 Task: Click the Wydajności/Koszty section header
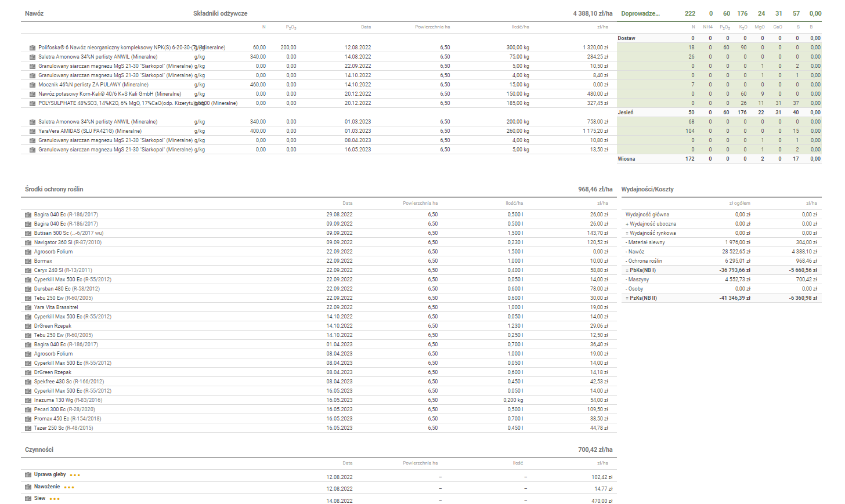click(x=647, y=189)
